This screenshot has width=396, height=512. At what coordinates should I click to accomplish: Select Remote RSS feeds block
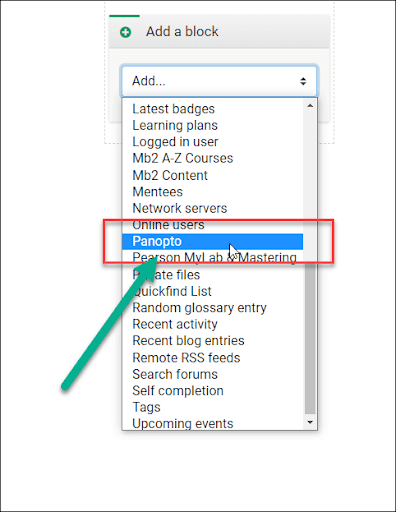click(212, 358)
